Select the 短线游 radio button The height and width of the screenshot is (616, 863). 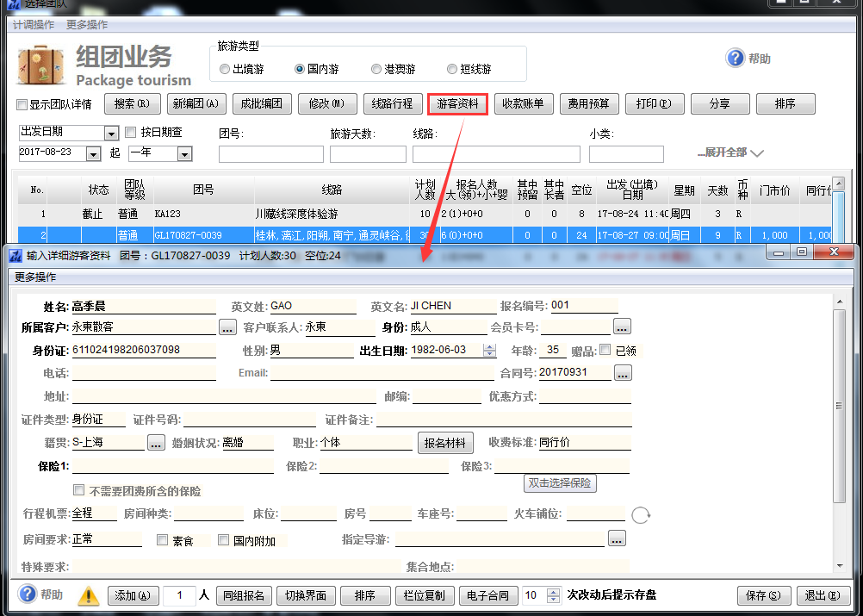[452, 70]
